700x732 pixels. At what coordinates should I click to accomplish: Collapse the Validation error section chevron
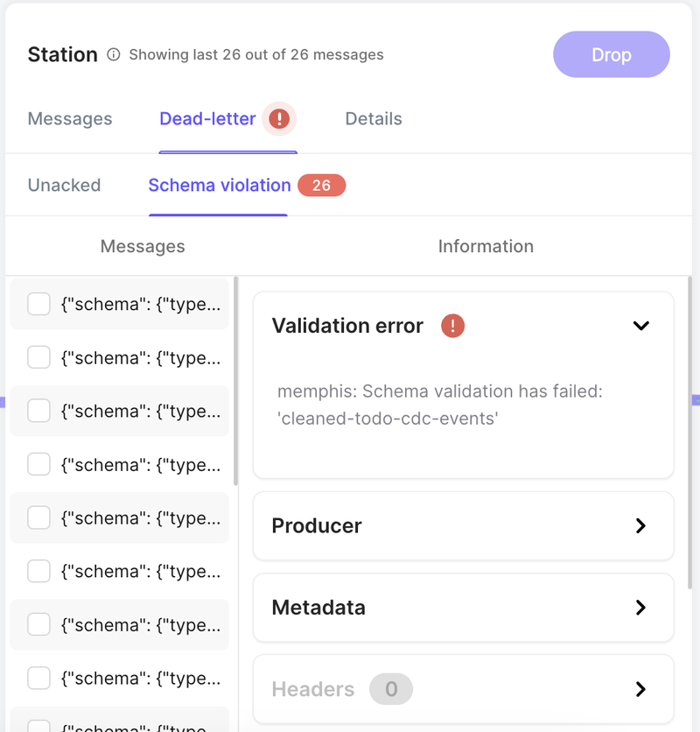point(641,326)
